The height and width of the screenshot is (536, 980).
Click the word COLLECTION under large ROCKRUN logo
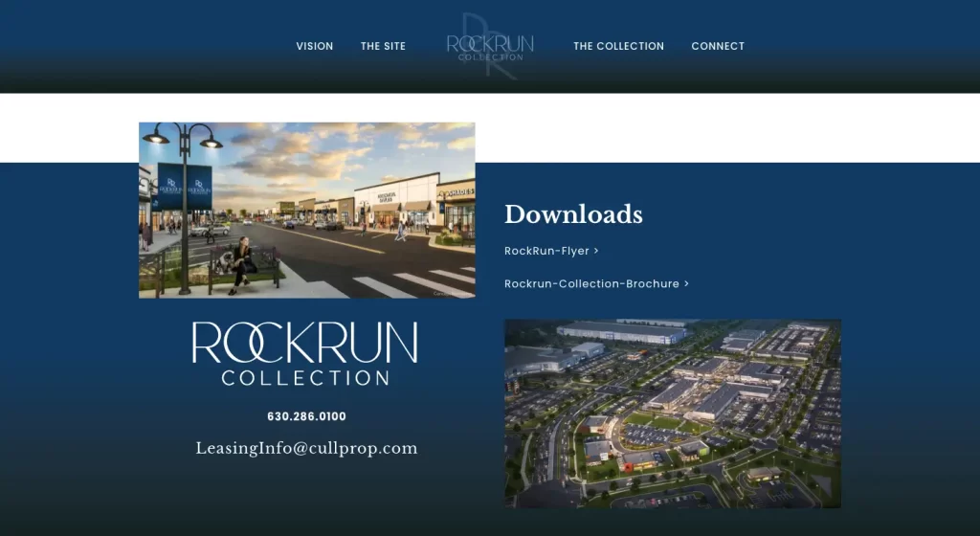[305, 377]
